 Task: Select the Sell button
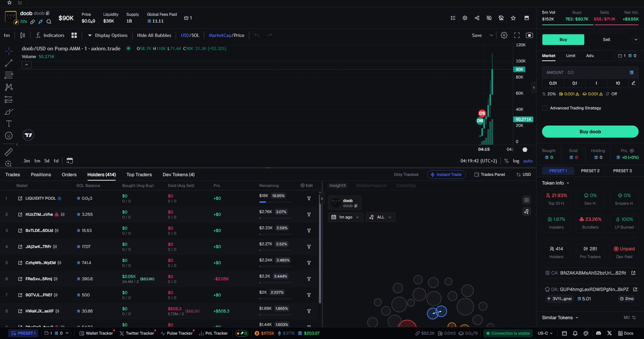click(x=606, y=39)
